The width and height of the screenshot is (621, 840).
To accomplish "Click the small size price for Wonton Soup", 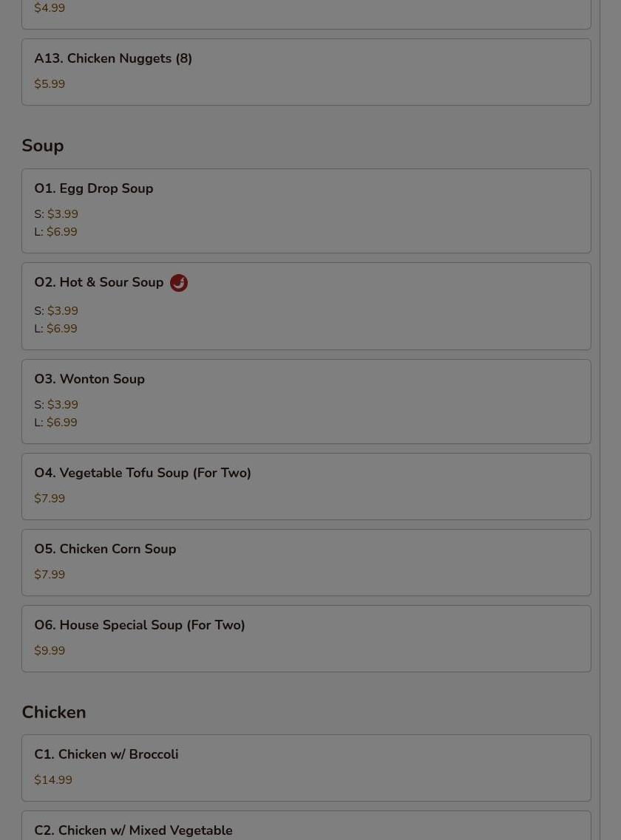I will (63, 405).
